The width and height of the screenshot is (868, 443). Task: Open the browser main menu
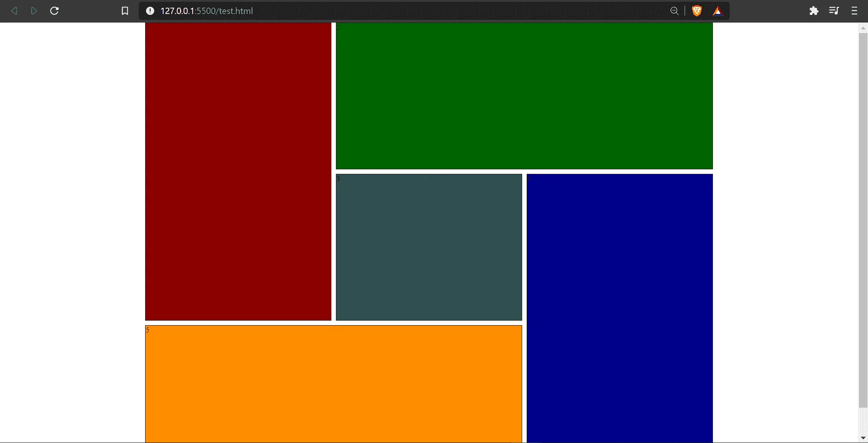coord(854,11)
